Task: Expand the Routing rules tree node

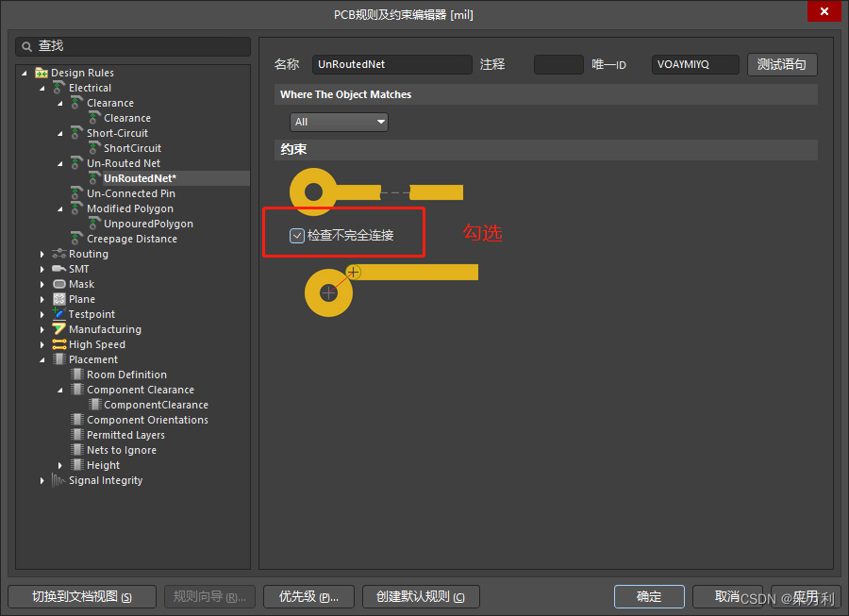Action: tap(42, 254)
